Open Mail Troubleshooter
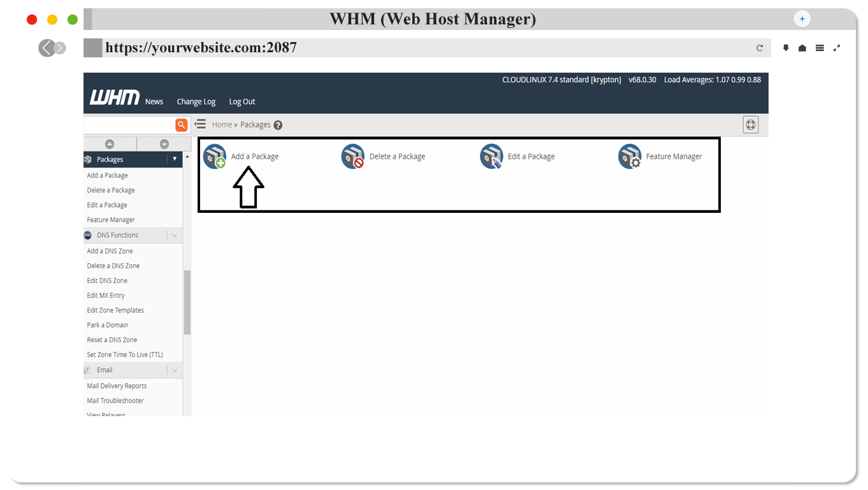This screenshot has width=868, height=490. click(x=115, y=400)
